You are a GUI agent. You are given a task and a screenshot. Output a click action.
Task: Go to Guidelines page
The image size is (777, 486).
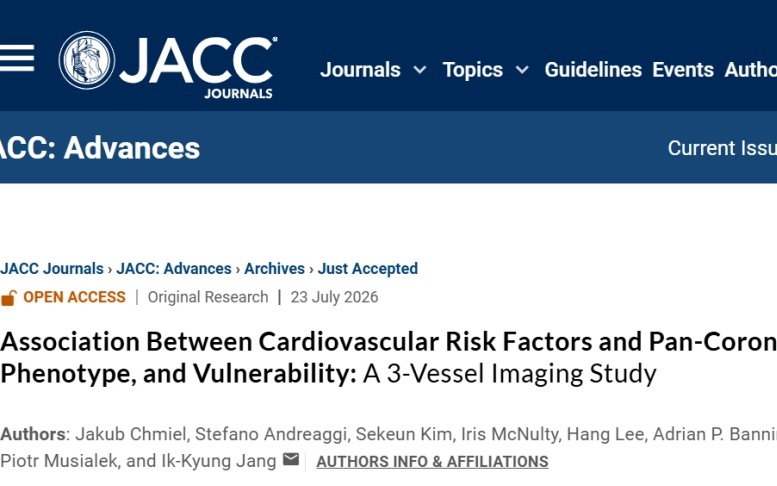pyautogui.click(x=593, y=70)
